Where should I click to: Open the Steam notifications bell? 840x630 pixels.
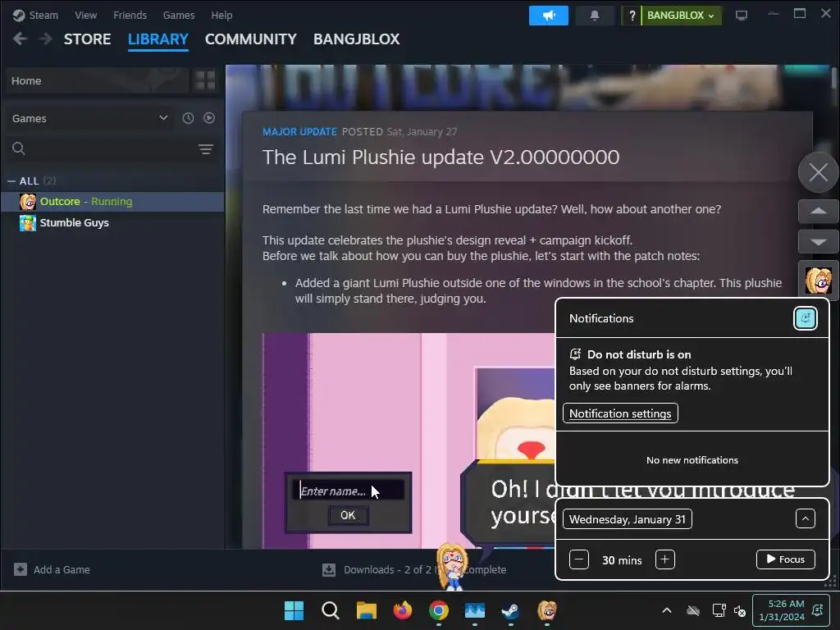click(594, 16)
